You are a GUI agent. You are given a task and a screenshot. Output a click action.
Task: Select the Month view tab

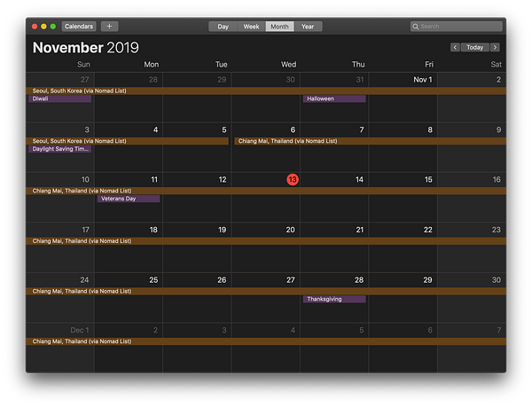pyautogui.click(x=279, y=27)
